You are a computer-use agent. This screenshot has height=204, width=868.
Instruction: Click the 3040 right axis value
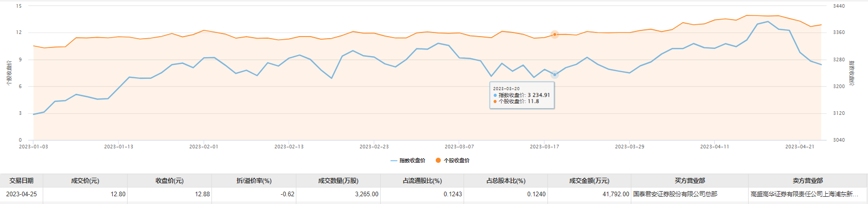click(839, 140)
